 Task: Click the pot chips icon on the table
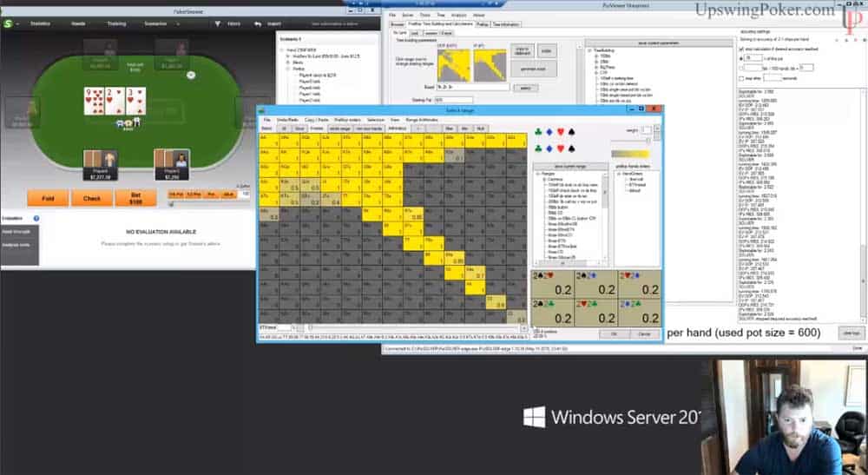click(128, 123)
